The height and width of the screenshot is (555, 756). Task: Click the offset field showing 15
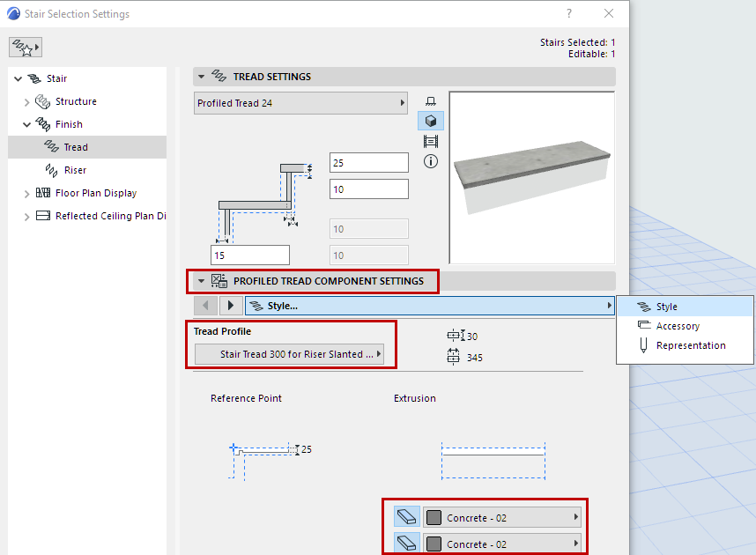(x=250, y=255)
